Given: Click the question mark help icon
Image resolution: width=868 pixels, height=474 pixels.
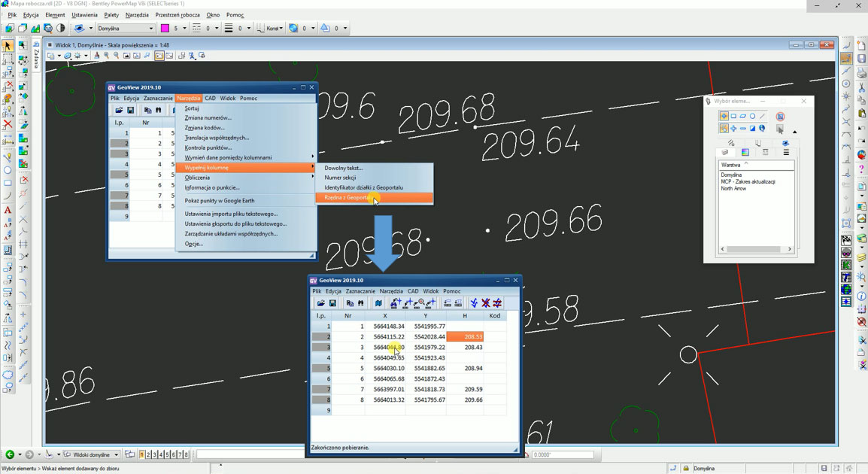Looking at the screenshot, I should coord(862,169).
